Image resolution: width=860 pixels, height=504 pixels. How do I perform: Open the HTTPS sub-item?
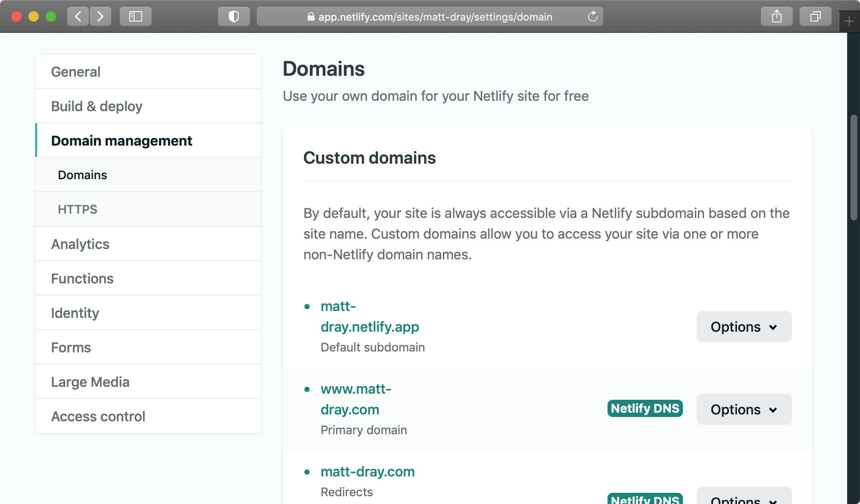[148, 209]
